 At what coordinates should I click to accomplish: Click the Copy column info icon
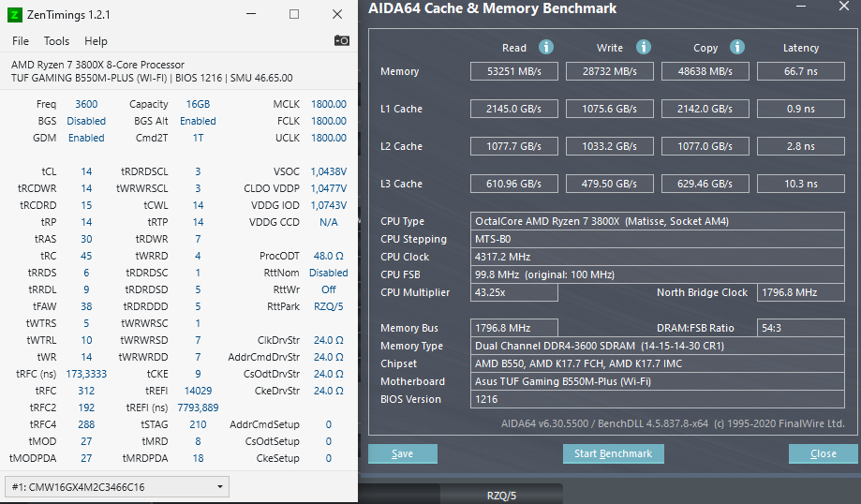(737, 47)
